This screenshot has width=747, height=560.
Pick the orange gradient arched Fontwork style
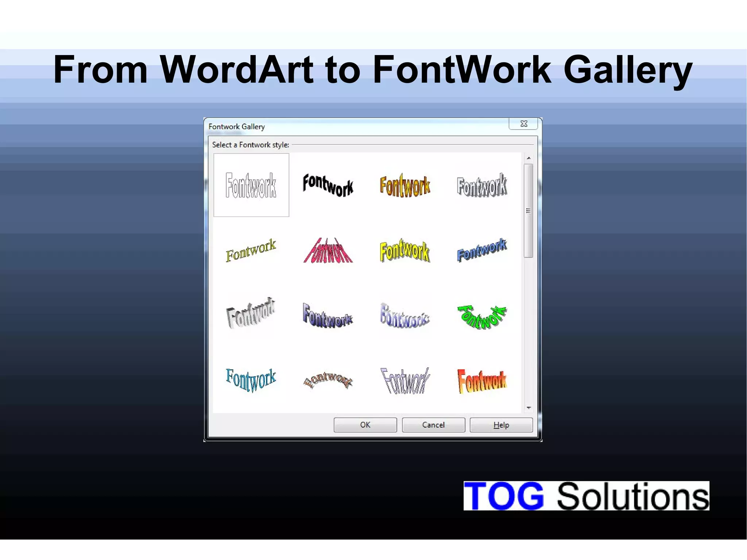[x=405, y=185]
